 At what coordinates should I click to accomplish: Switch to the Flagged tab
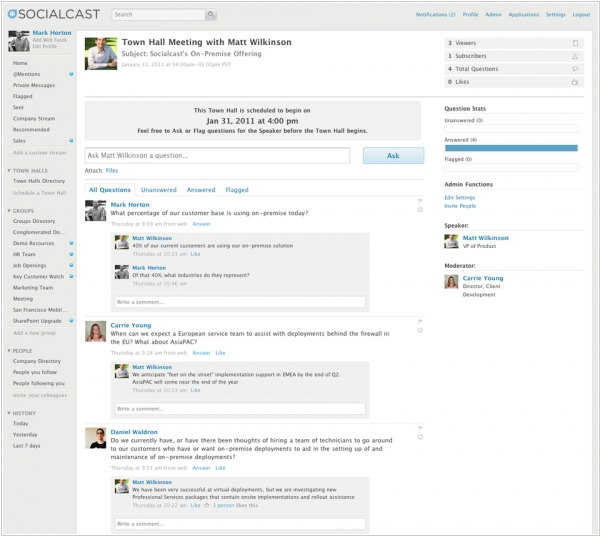[x=237, y=190]
